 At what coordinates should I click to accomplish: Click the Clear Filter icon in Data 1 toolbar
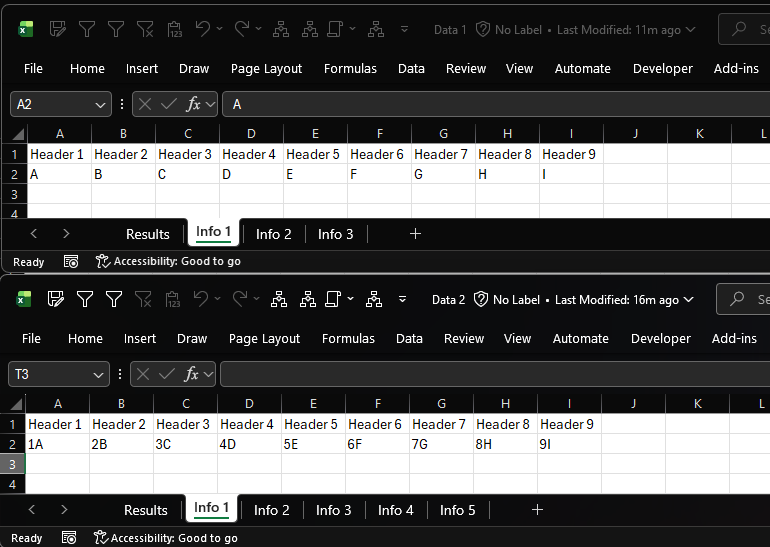[x=145, y=29]
